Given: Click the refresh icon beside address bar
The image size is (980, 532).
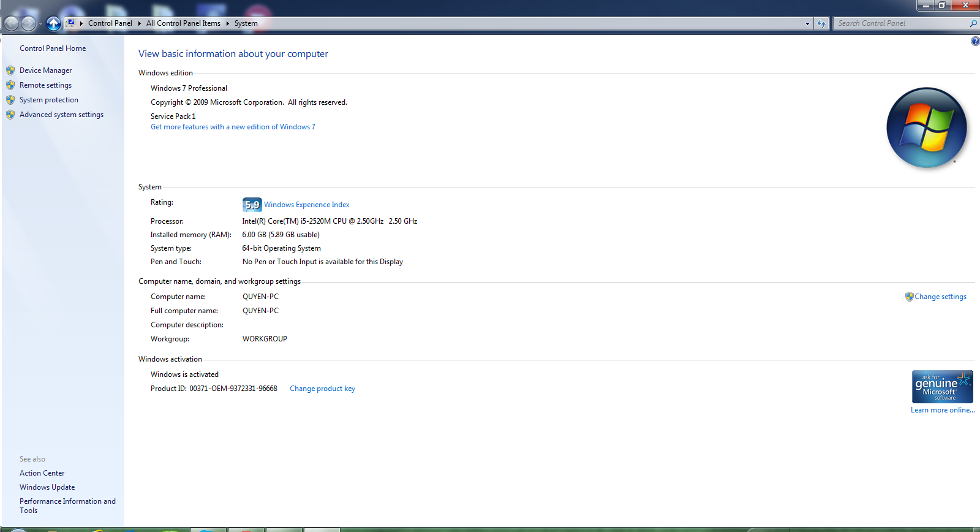Looking at the screenshot, I should (x=821, y=23).
